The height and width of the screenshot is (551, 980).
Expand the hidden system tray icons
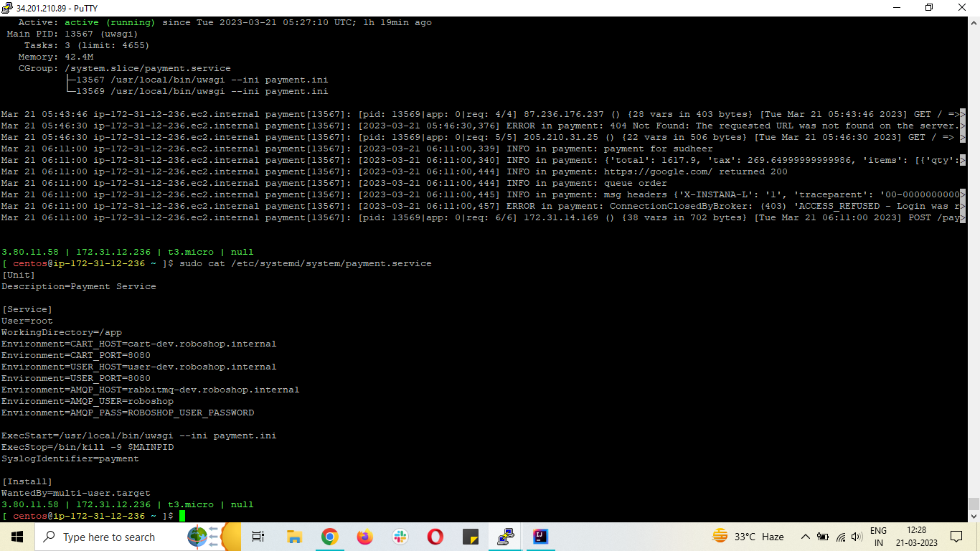[806, 537]
